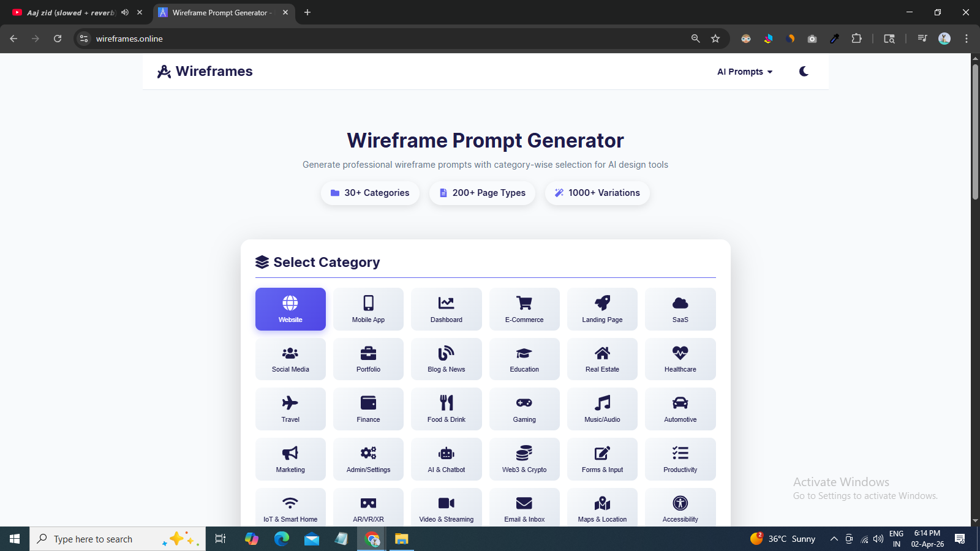The width and height of the screenshot is (980, 551).
Task: Click the Wireframes logo
Action: (205, 71)
